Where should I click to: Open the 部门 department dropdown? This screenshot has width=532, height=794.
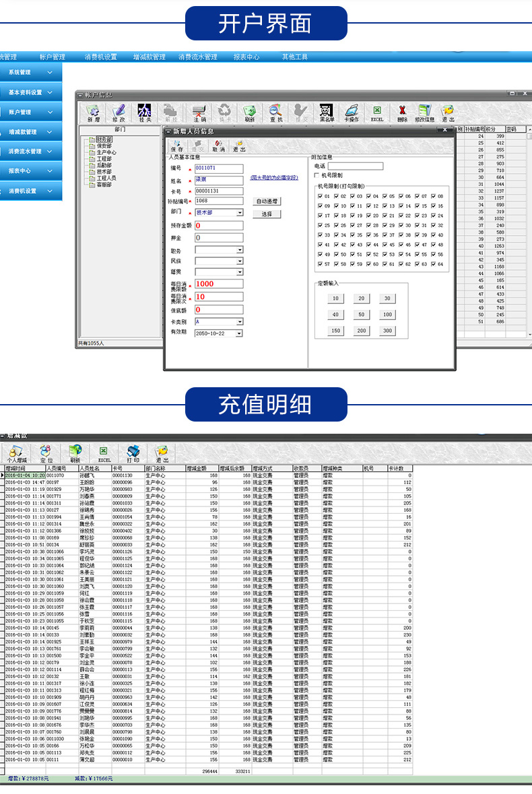click(240, 212)
